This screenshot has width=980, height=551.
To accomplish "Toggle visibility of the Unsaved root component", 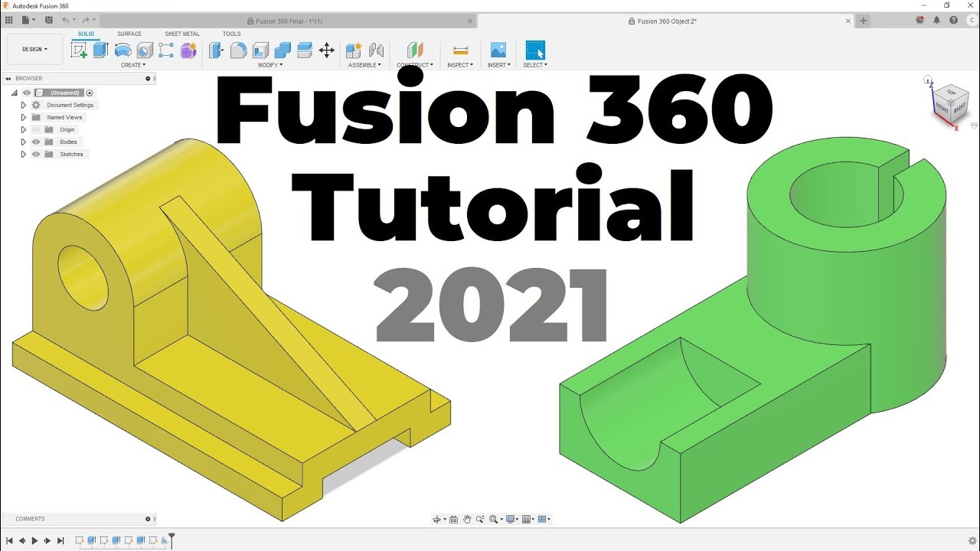I will coord(27,93).
